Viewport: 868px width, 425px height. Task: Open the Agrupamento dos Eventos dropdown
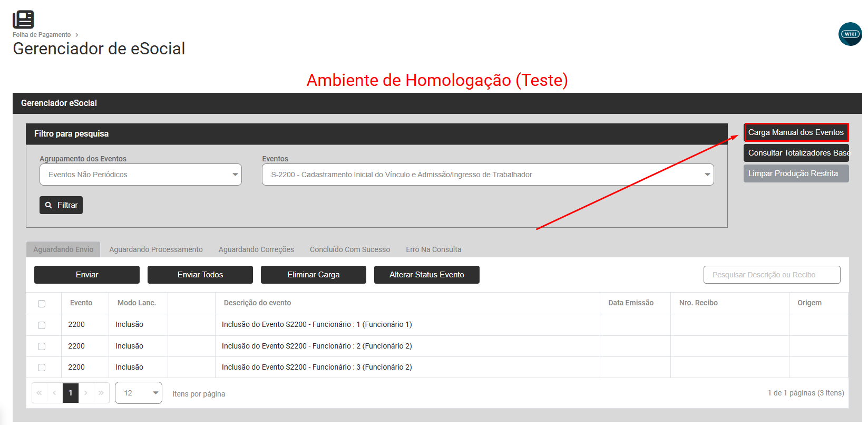pyautogui.click(x=141, y=175)
